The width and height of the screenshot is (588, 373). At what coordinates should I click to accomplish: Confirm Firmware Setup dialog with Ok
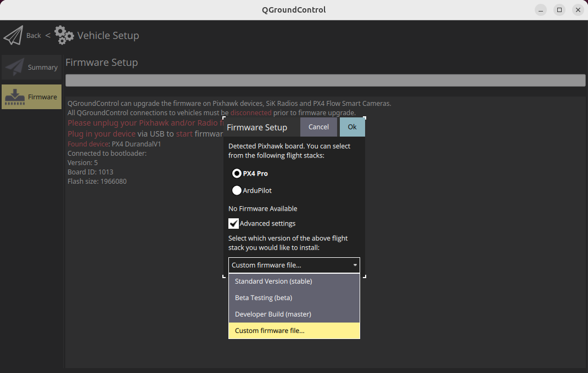tap(352, 127)
